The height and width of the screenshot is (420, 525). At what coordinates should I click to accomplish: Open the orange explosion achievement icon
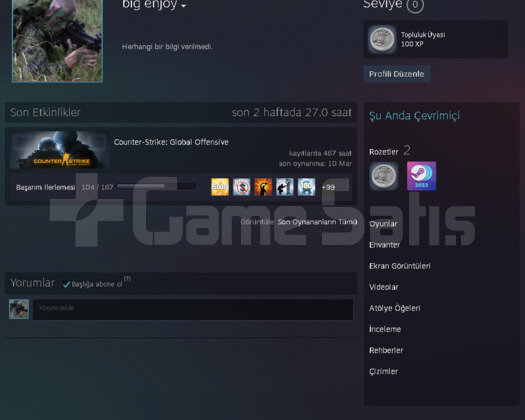263,187
